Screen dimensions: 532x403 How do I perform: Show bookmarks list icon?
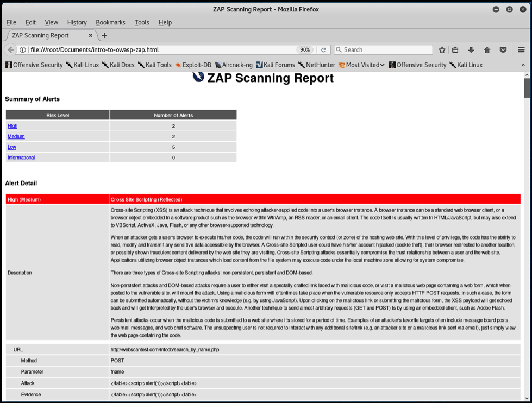[x=455, y=50]
